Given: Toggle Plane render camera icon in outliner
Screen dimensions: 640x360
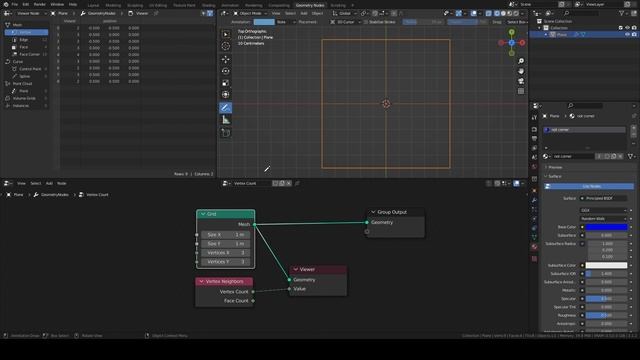Looking at the screenshot, I should pyautogui.click(x=634, y=35).
